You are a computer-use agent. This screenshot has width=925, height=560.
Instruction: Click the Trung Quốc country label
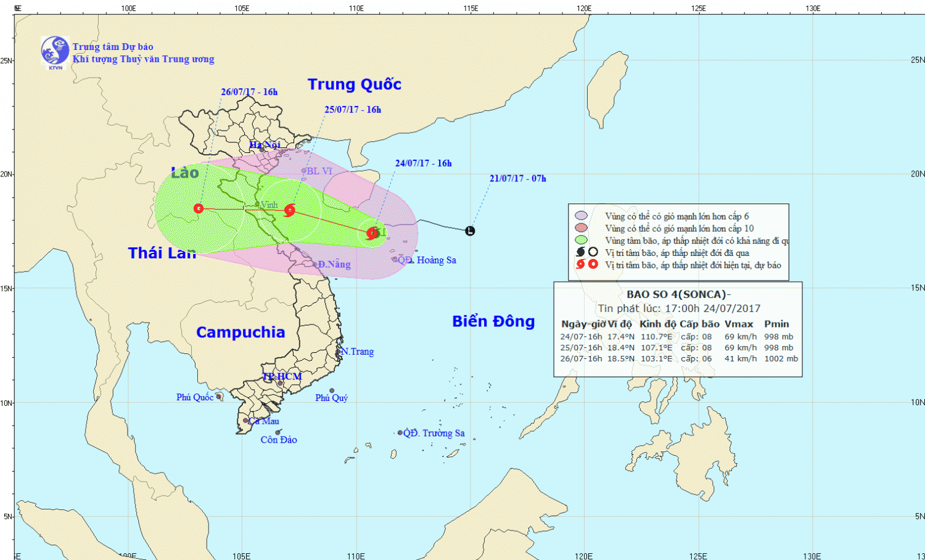point(355,84)
